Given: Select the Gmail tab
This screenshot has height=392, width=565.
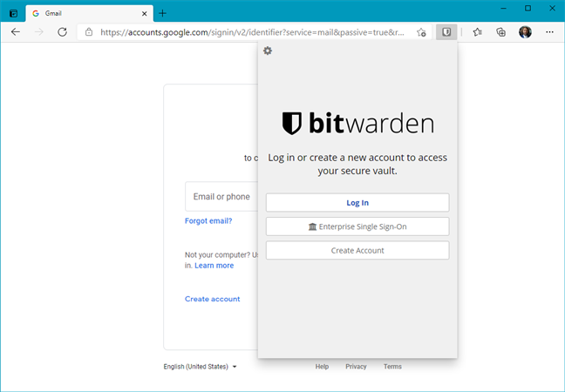Looking at the screenshot, I should coord(89,13).
